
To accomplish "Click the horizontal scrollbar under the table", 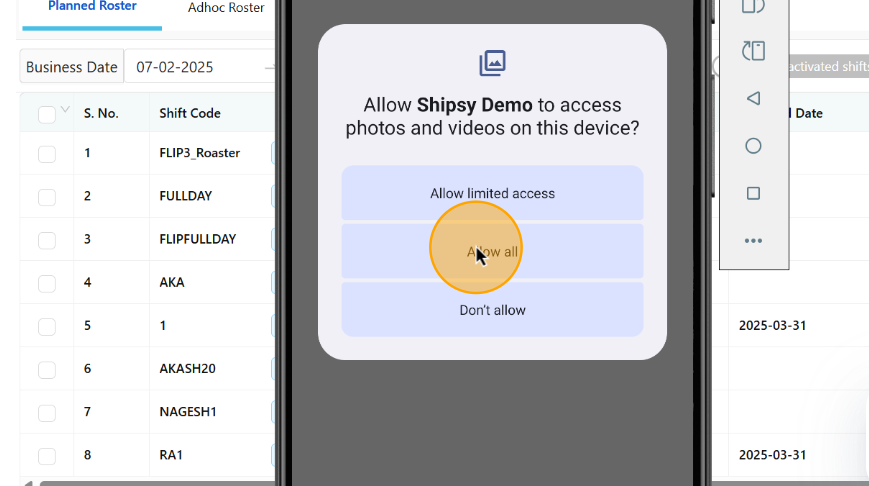I will coord(158,483).
